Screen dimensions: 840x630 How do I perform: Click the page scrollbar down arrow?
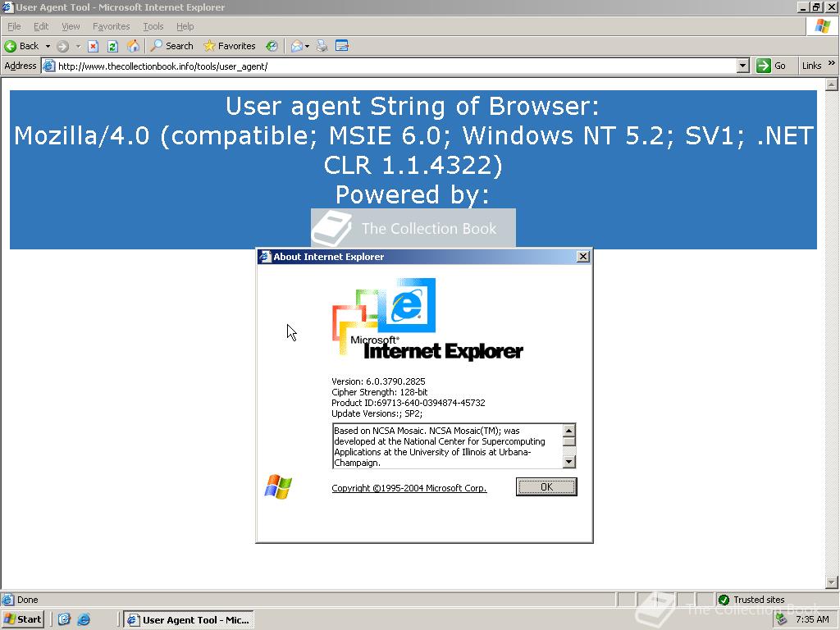(x=832, y=582)
